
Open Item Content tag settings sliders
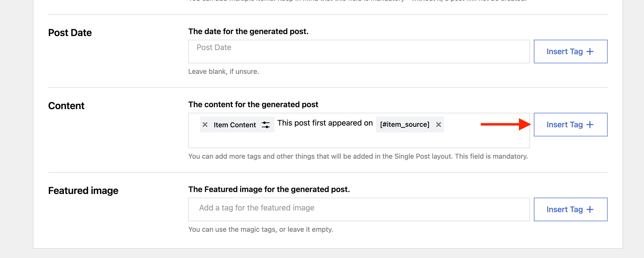pos(265,125)
